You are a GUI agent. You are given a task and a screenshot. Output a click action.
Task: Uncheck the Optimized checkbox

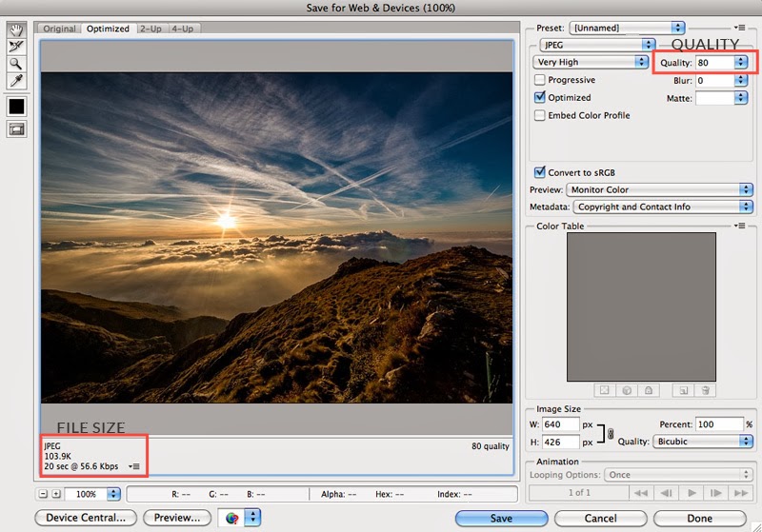(x=540, y=97)
